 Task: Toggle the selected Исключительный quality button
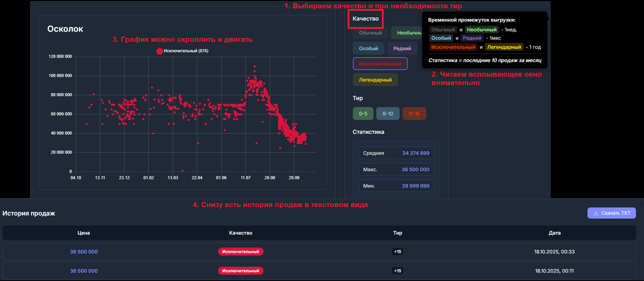coord(380,64)
